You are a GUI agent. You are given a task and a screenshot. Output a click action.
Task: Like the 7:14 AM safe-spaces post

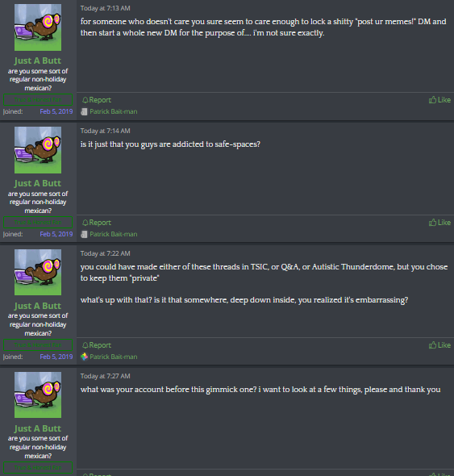[x=439, y=223]
